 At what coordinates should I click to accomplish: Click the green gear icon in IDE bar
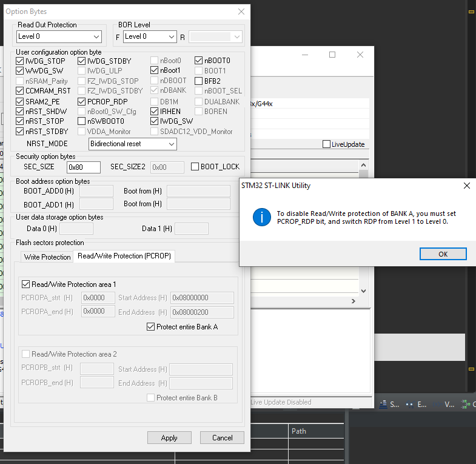pos(465,404)
